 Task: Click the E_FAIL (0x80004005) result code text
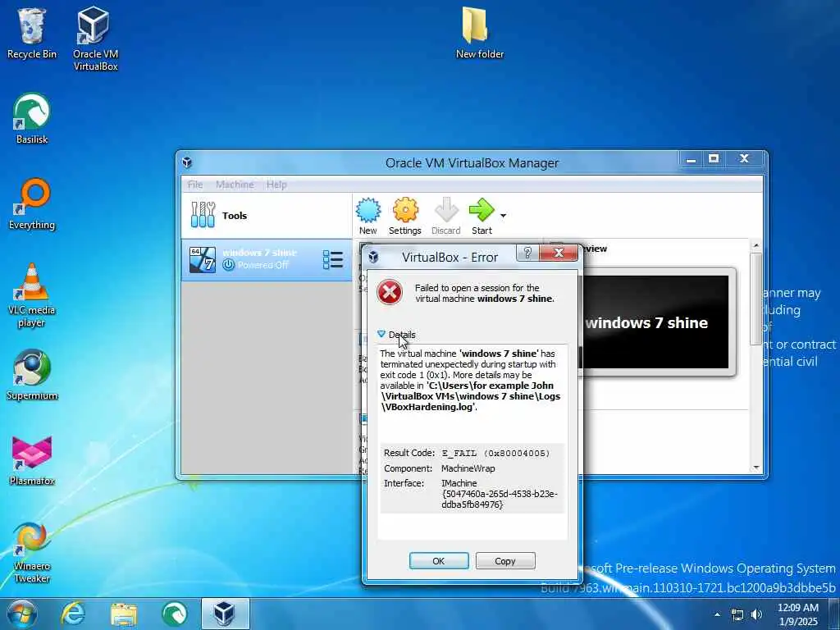pos(495,453)
